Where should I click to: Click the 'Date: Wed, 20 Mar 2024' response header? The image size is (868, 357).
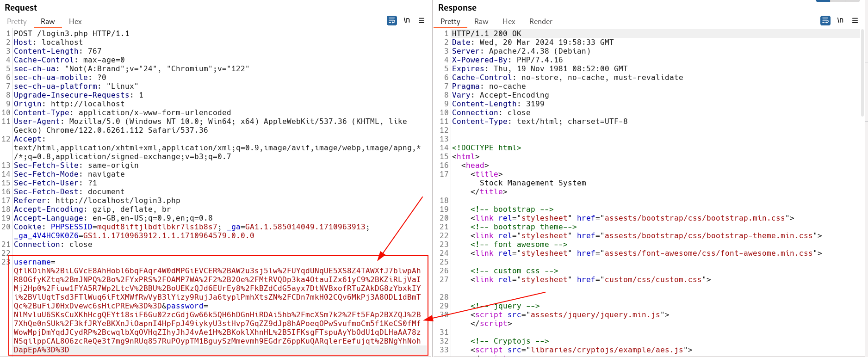coord(533,43)
